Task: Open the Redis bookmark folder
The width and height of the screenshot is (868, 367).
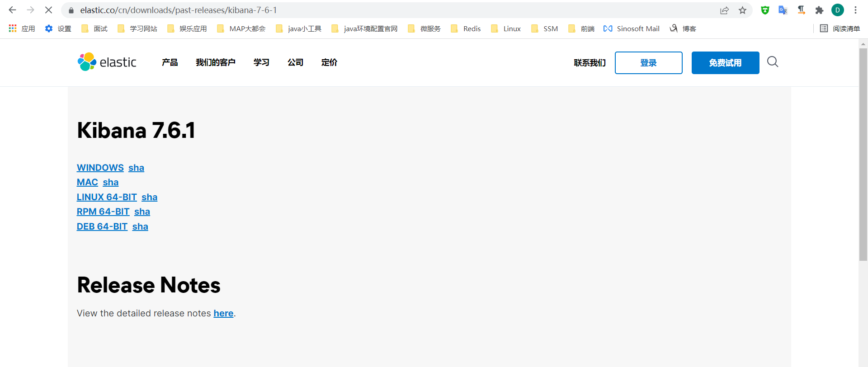Action: pyautogui.click(x=466, y=28)
